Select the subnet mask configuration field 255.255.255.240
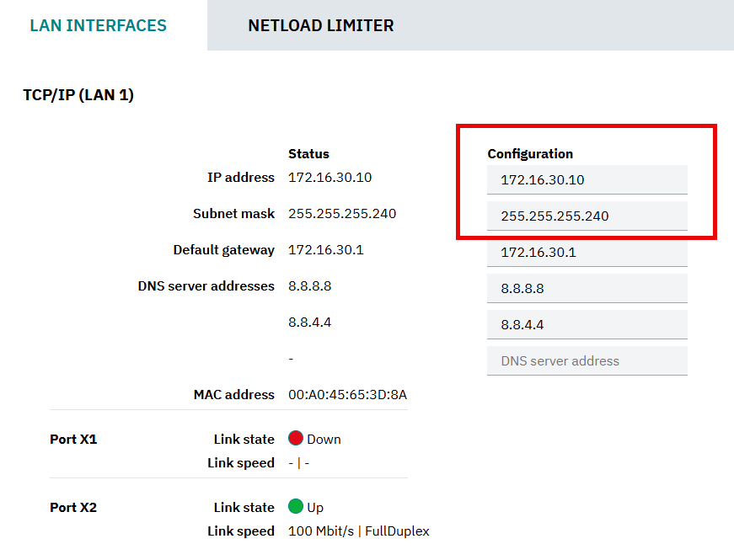734x560 pixels. tap(587, 216)
